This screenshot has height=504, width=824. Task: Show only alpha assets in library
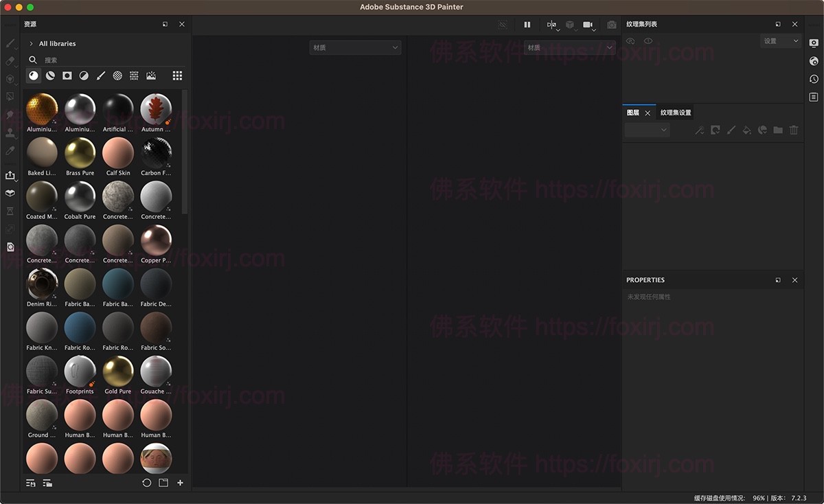point(67,76)
